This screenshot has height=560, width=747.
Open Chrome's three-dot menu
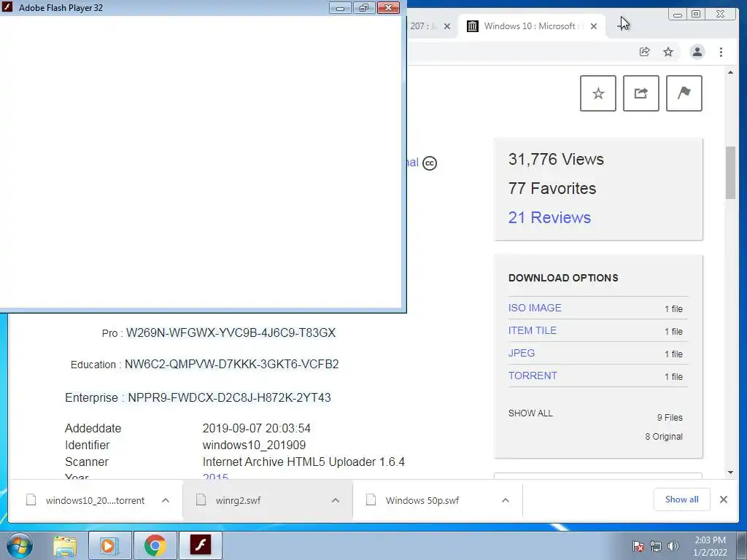click(721, 52)
